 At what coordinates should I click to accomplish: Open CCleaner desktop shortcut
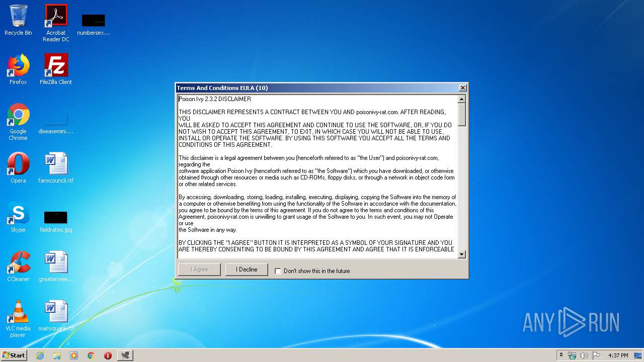pos(18,266)
